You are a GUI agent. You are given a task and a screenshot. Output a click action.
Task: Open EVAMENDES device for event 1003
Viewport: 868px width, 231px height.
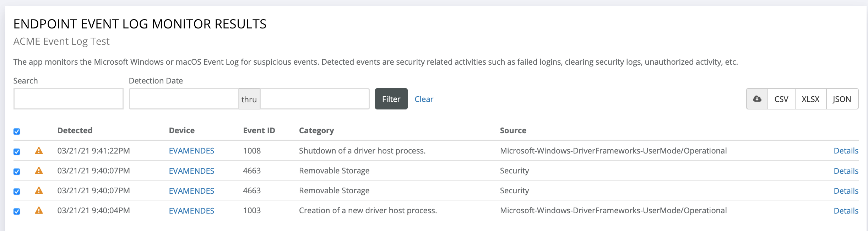tap(191, 211)
